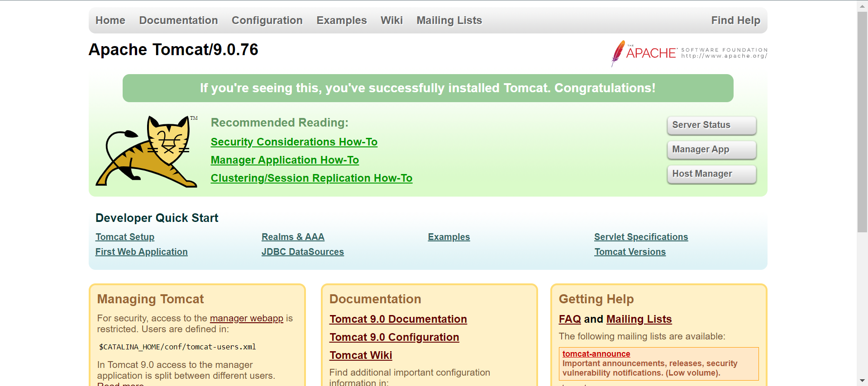The height and width of the screenshot is (386, 868).
Task: Click the Tomcat cat mascot image
Action: [x=147, y=151]
